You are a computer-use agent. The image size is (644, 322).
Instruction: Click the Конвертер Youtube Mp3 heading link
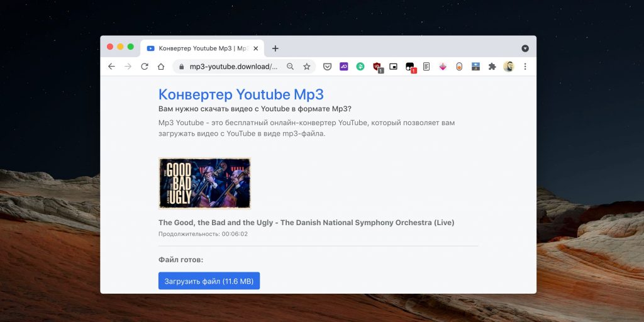click(241, 94)
